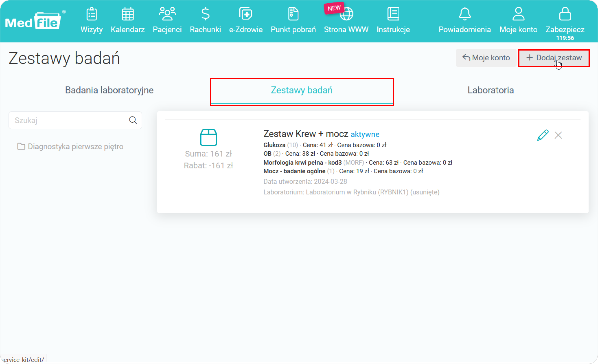Open the Kalendarz calendar icon
598x364 pixels.
coord(128,14)
